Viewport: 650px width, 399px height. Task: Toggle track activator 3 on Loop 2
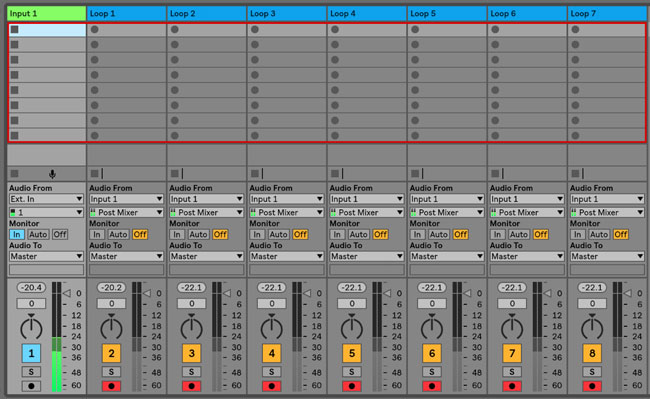pyautogui.click(x=191, y=353)
